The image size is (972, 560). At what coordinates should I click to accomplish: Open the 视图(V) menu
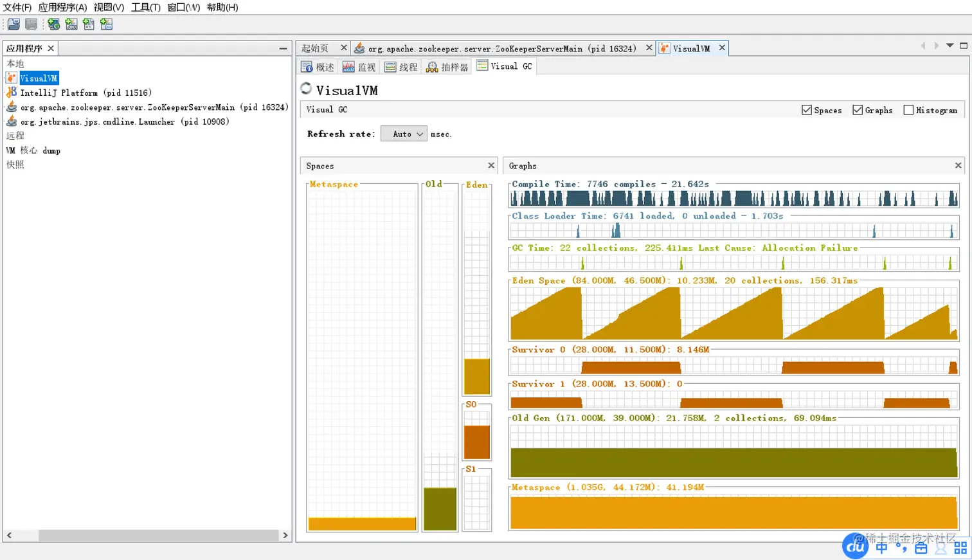click(109, 7)
